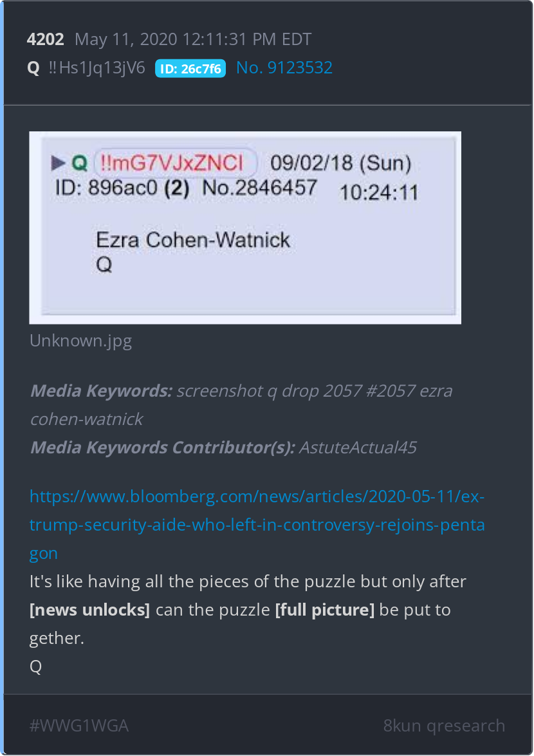Select tripcode !!Hs1Jq13jV6
The image size is (534, 756).
(x=97, y=68)
